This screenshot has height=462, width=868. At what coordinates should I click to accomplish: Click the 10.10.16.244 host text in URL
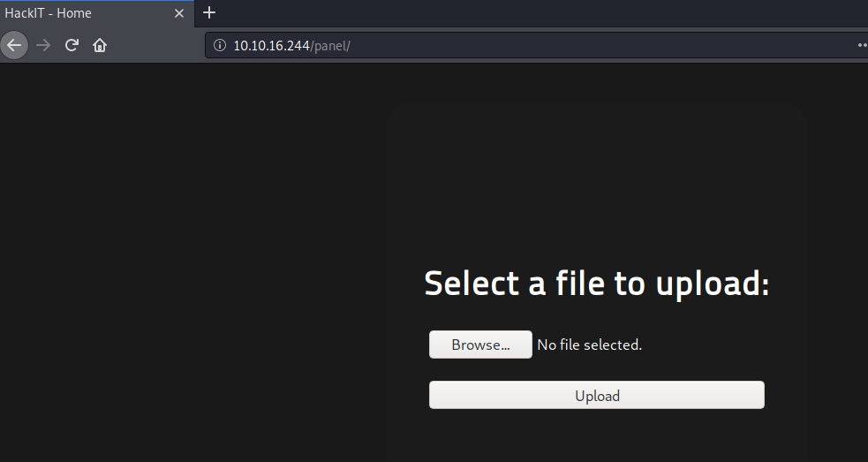(x=271, y=45)
